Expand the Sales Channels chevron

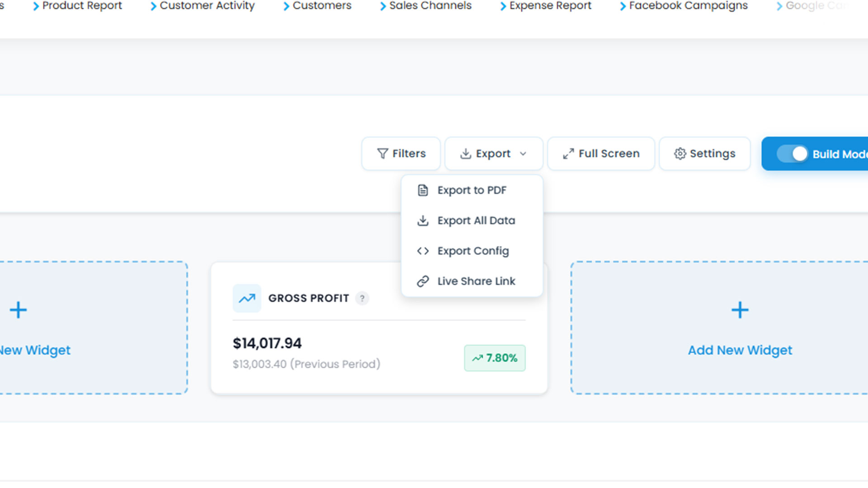click(383, 6)
